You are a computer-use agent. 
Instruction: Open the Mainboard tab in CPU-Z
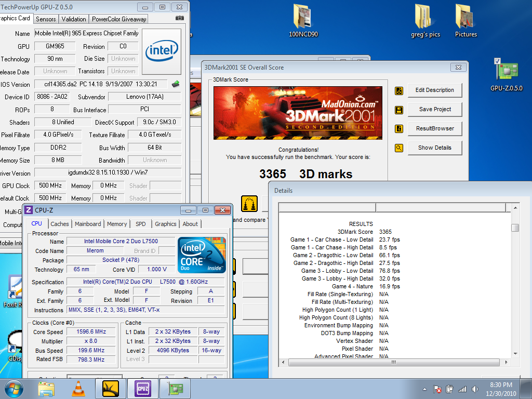[x=88, y=224]
